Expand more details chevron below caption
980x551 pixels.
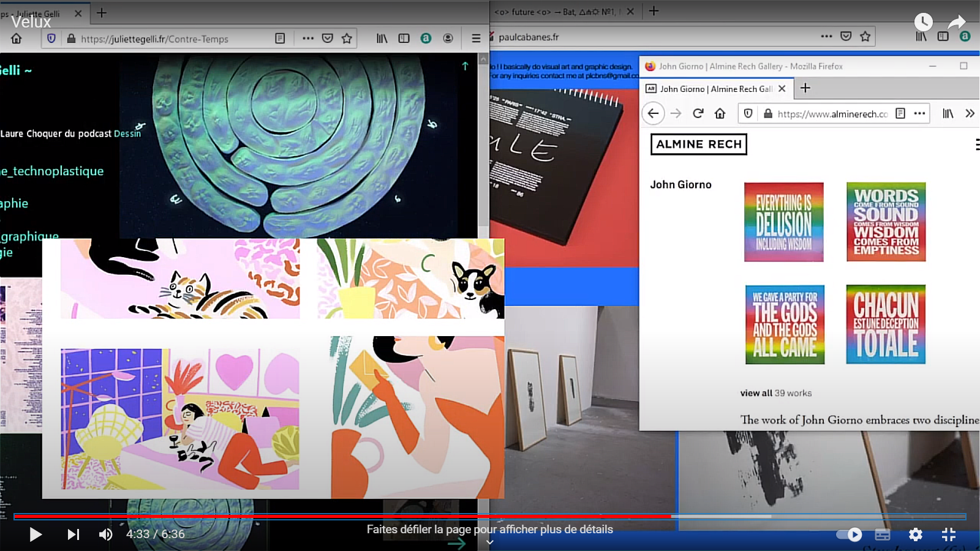489,542
